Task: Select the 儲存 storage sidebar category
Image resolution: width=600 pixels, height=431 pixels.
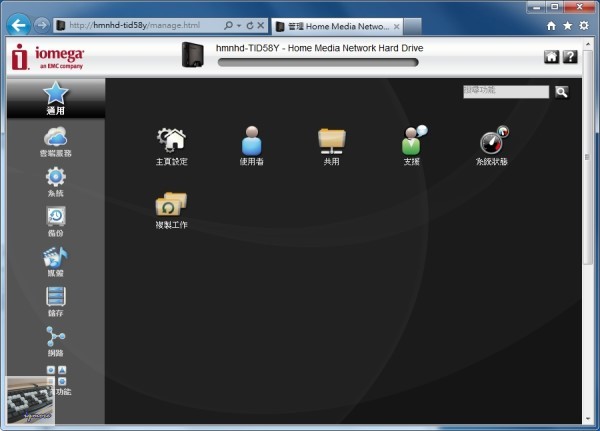Action: point(56,302)
